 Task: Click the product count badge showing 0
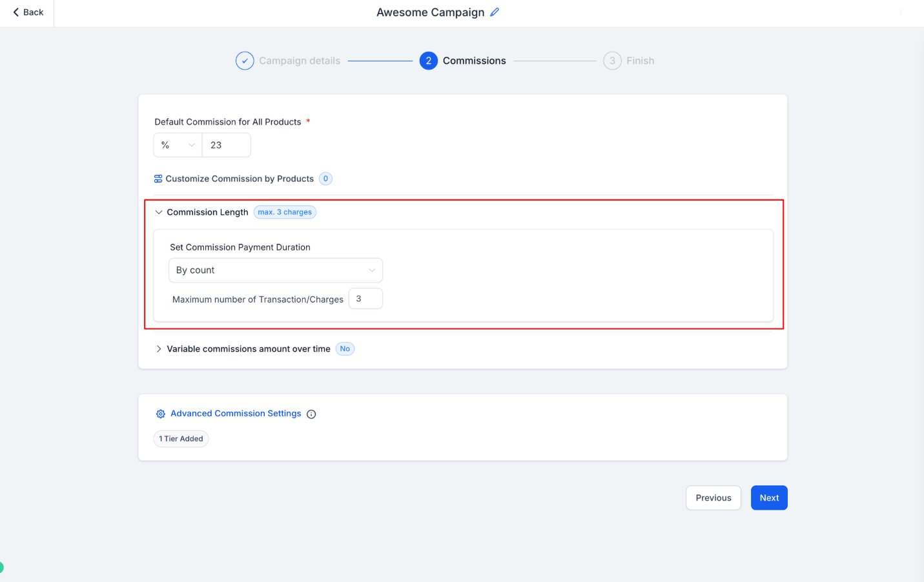coord(325,179)
